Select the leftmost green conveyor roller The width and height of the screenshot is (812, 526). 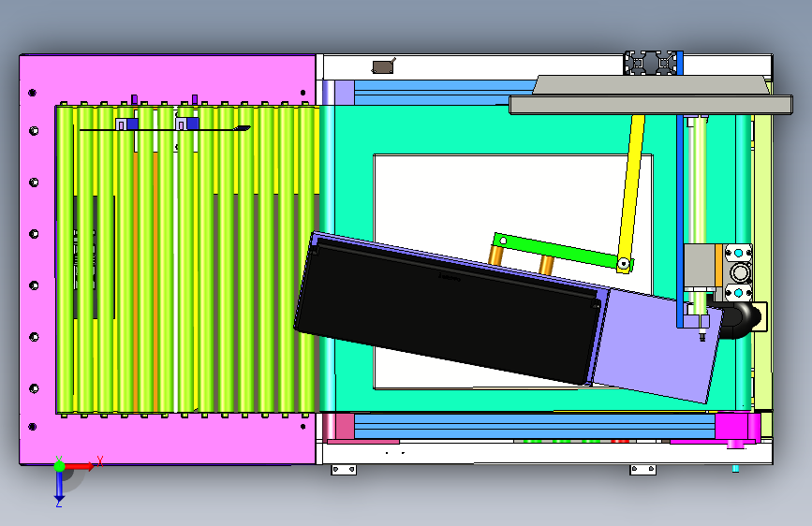click(x=65, y=259)
